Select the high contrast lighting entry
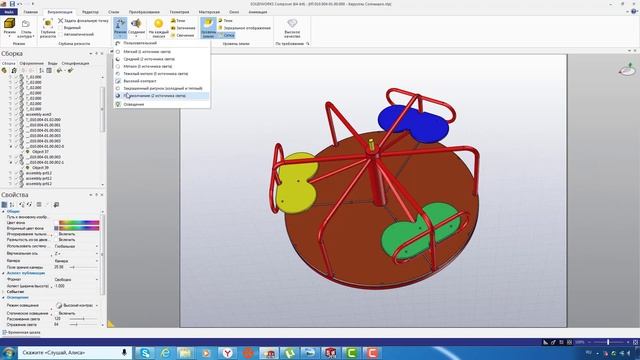Image resolution: width=640 pixels, height=360 pixels. (162, 81)
